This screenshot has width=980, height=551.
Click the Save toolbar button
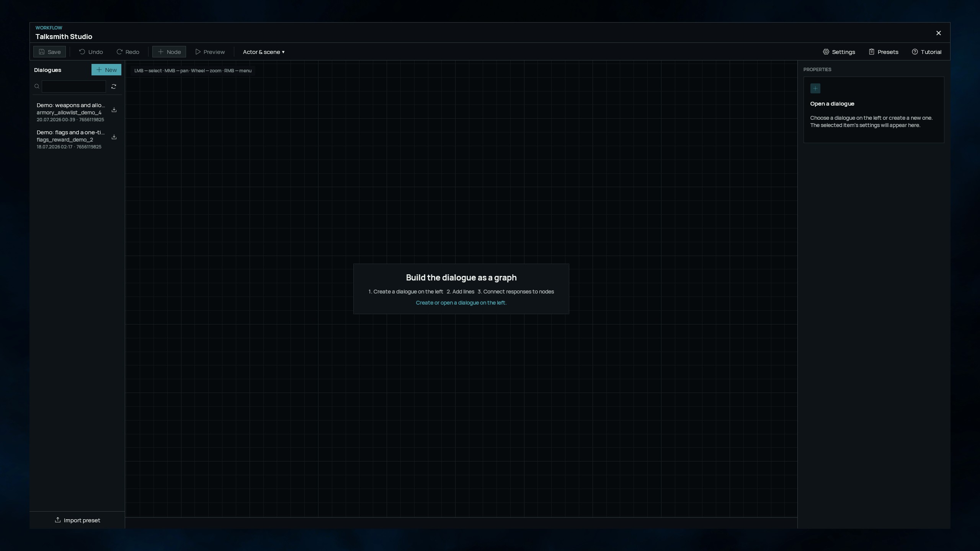point(49,52)
